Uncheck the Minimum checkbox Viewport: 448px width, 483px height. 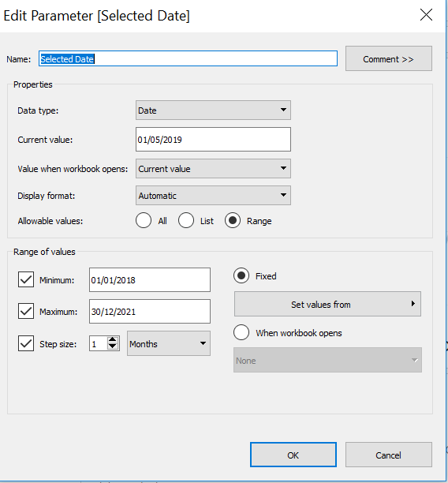click(x=26, y=279)
